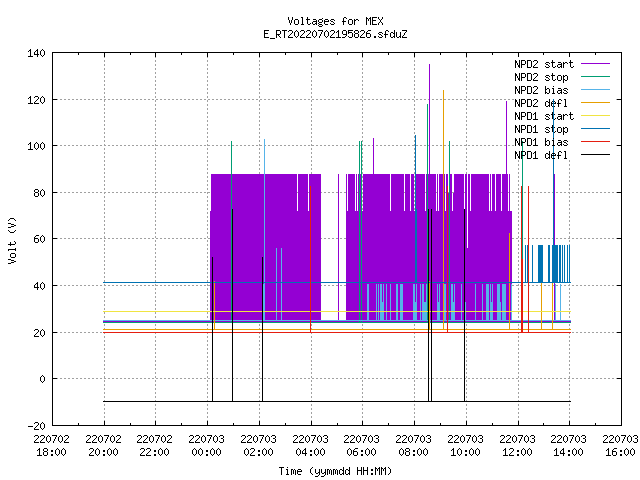
Task: Click the x-axis tick '220703 14:00'
Action: pyautogui.click(x=569, y=446)
